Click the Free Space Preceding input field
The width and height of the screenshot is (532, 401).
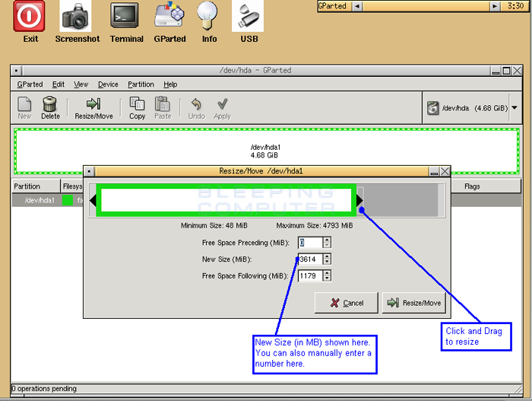pos(310,243)
